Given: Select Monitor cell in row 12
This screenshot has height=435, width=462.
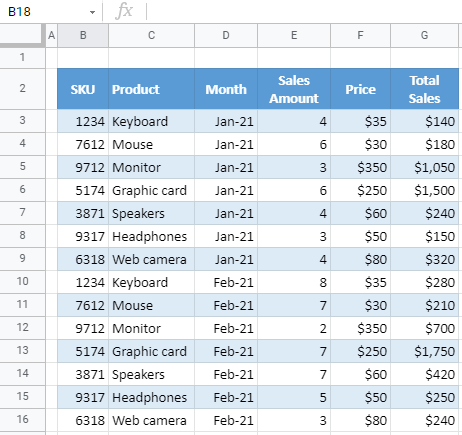Looking at the screenshot, I should pyautogui.click(x=151, y=328).
